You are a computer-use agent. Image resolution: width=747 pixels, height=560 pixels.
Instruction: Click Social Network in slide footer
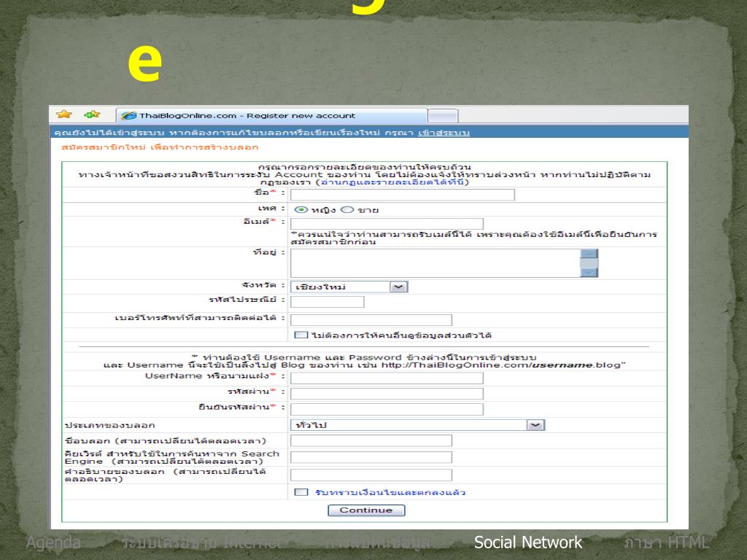[x=528, y=542]
